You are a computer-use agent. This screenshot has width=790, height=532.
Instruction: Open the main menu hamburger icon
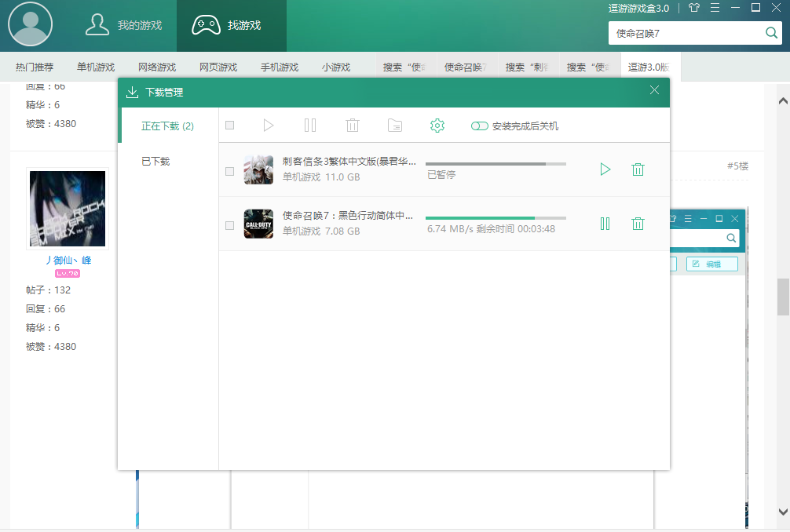coord(715,8)
